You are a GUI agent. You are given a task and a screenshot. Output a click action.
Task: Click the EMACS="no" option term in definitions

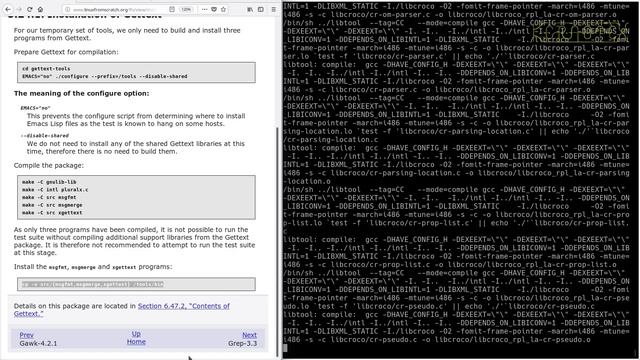click(x=35, y=108)
